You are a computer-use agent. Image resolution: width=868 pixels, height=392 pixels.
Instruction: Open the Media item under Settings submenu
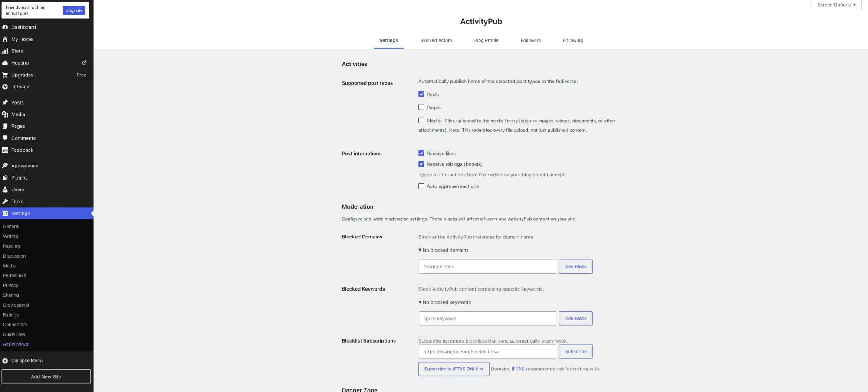(x=9, y=266)
